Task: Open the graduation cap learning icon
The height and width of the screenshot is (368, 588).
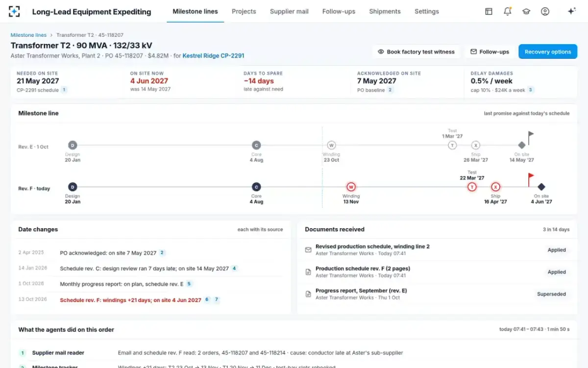Action: coord(526,11)
